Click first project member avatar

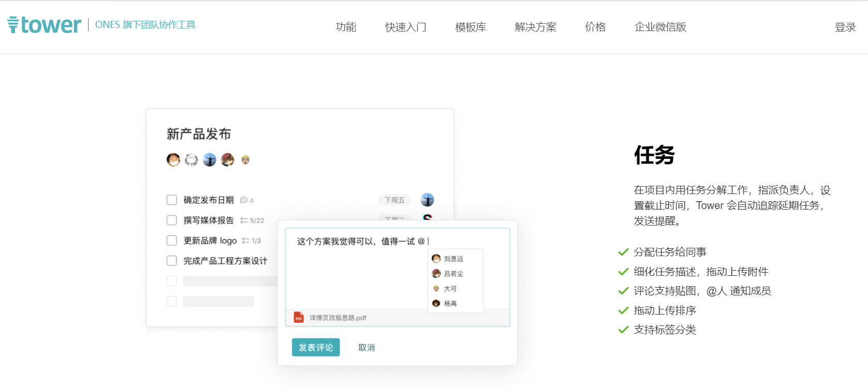coord(173,160)
